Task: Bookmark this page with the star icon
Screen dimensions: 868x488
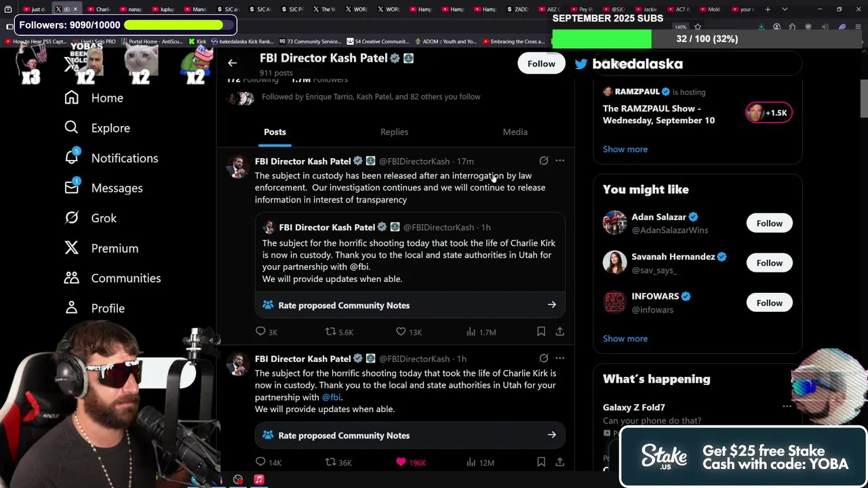Action: (x=698, y=26)
